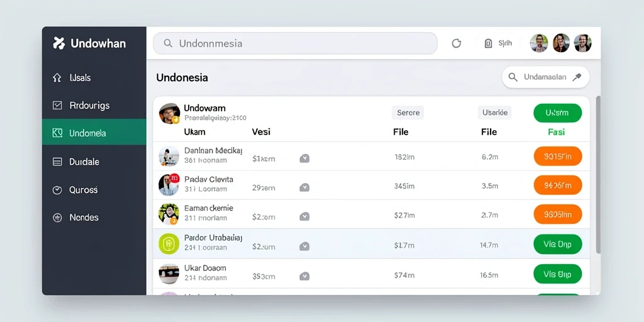Go to Usals in the sidebar

[94, 77]
